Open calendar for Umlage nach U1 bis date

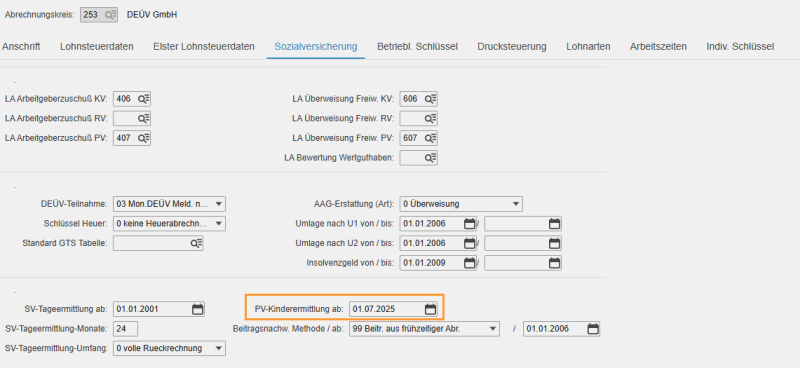click(x=554, y=224)
